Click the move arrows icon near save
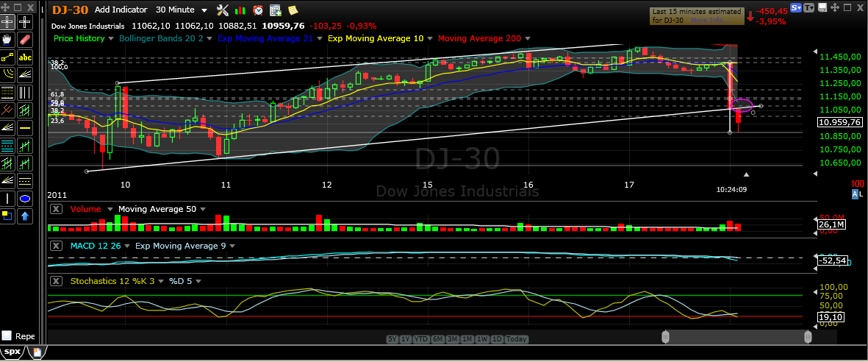The height and width of the screenshot is (362, 868). (x=834, y=8)
